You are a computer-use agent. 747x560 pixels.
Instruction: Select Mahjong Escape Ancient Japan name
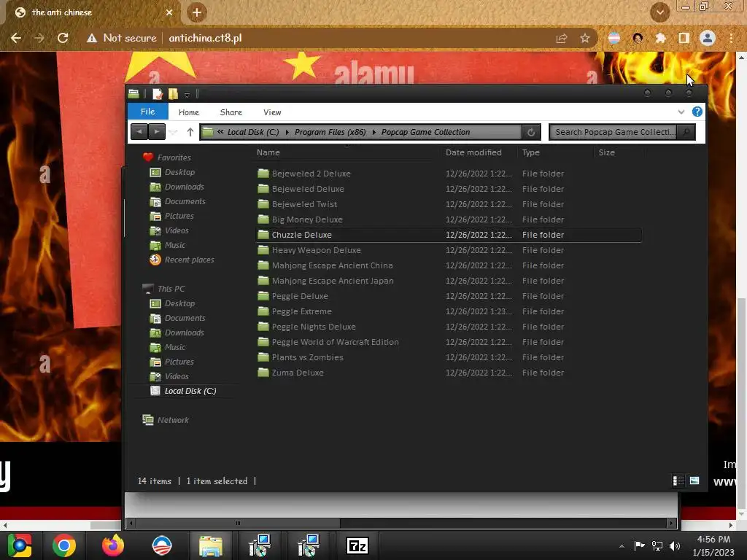click(333, 281)
